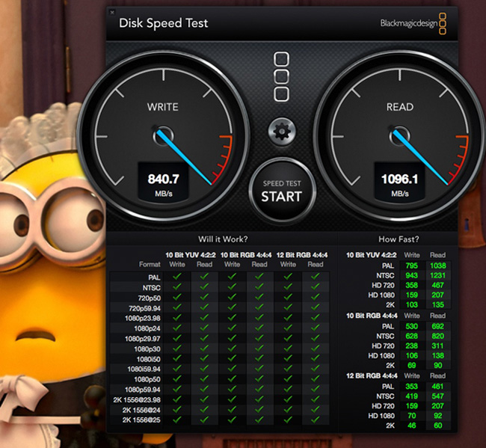Image resolution: width=486 pixels, height=448 pixels.
Task: Click 10 Bit RGB PAL write value 530
Action: click(x=412, y=326)
